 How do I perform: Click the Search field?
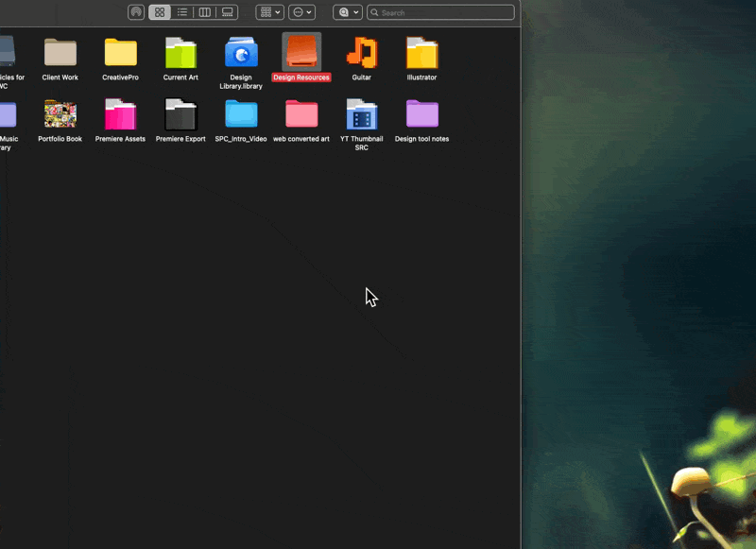tap(444, 12)
